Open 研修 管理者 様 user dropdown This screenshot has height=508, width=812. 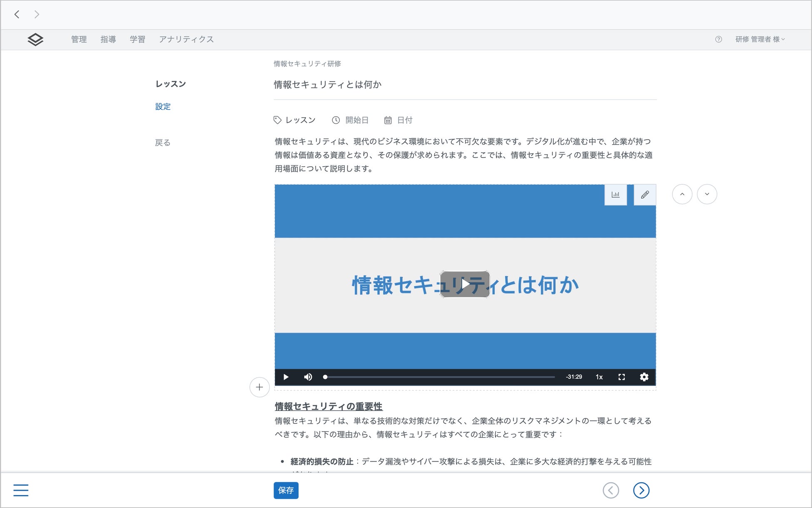[760, 39]
